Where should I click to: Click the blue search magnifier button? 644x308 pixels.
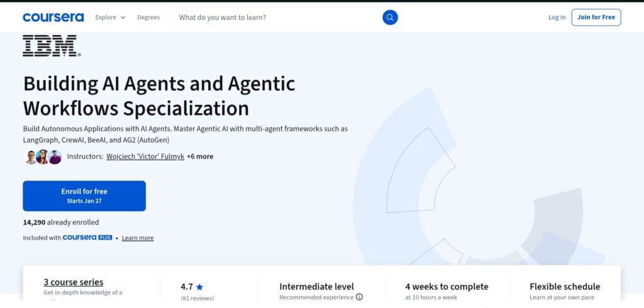tap(390, 17)
